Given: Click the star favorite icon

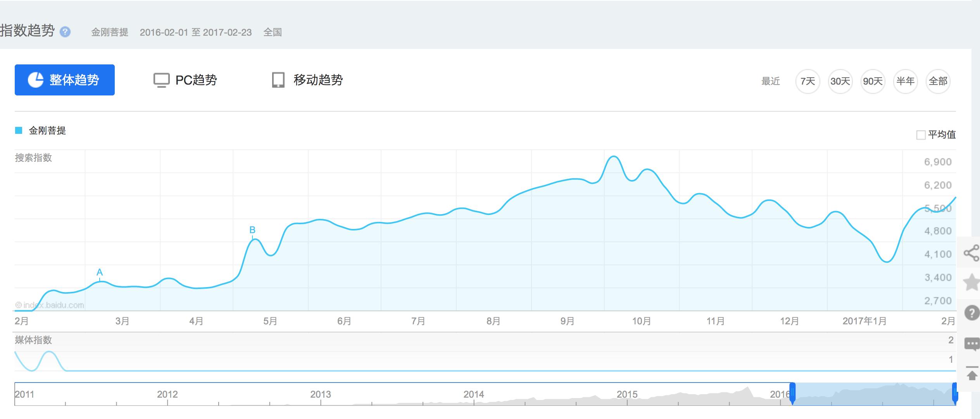Looking at the screenshot, I should click(972, 282).
